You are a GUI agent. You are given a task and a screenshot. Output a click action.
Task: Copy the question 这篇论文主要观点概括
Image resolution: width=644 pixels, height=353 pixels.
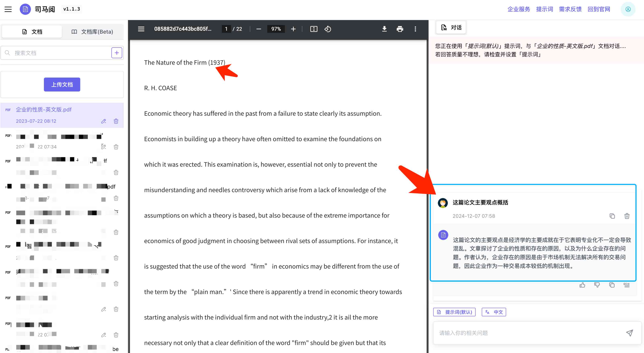(x=612, y=216)
